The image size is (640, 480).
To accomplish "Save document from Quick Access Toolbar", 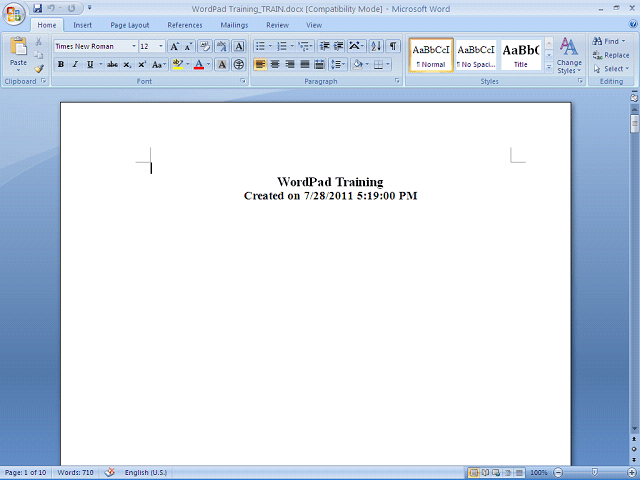I will (38, 8).
